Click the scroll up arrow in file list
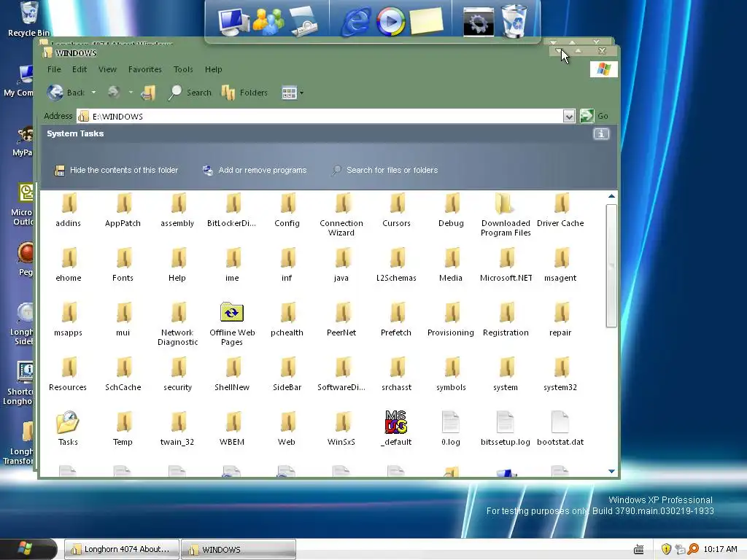Image resolution: width=747 pixels, height=560 pixels. pos(612,196)
